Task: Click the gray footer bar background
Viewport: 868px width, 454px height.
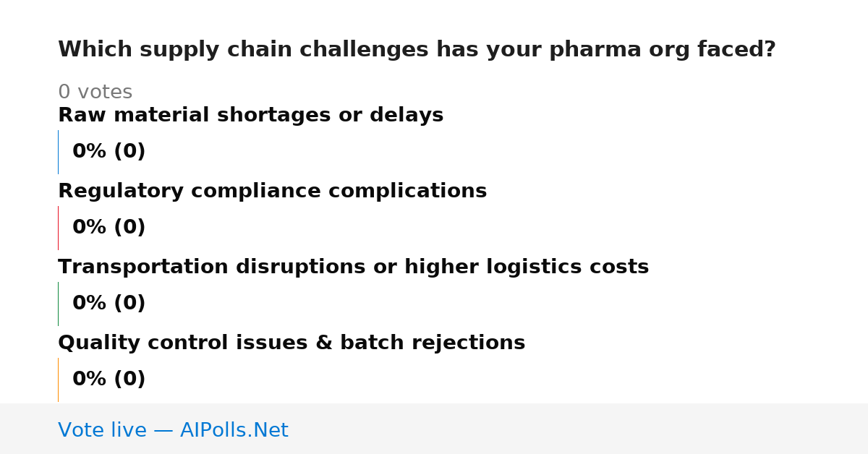Action: click(579, 429)
